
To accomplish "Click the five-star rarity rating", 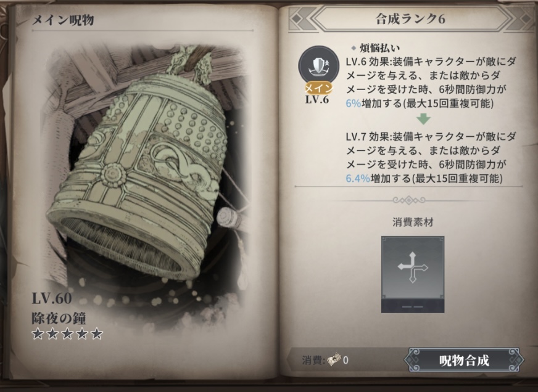I will coord(67,333).
